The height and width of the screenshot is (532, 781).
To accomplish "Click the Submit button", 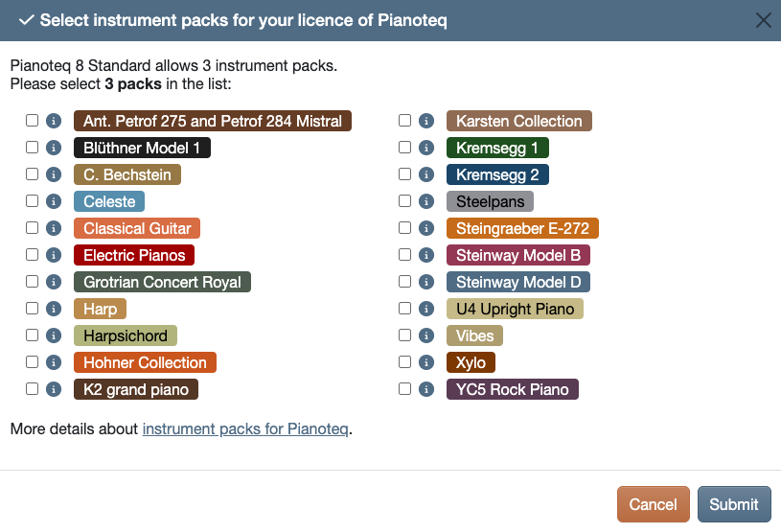I will (x=734, y=504).
